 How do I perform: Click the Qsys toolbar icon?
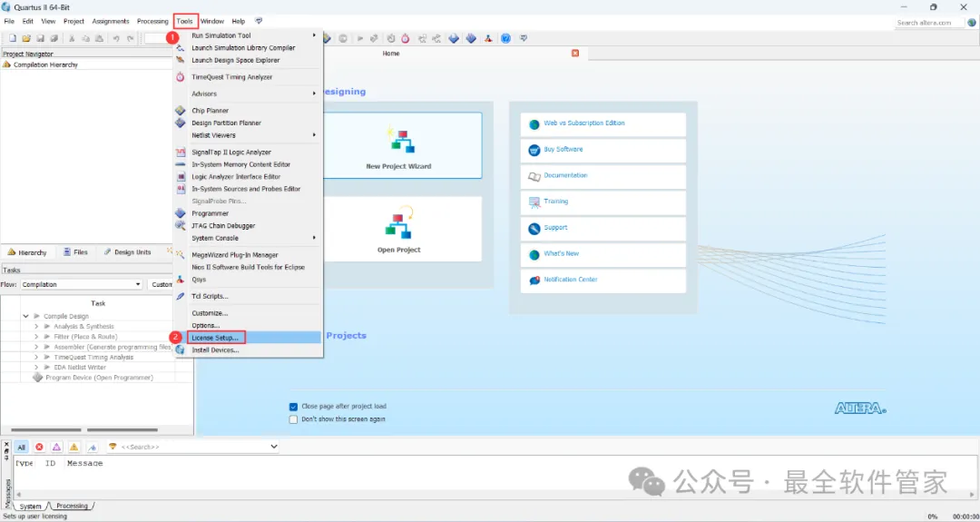tap(487, 38)
